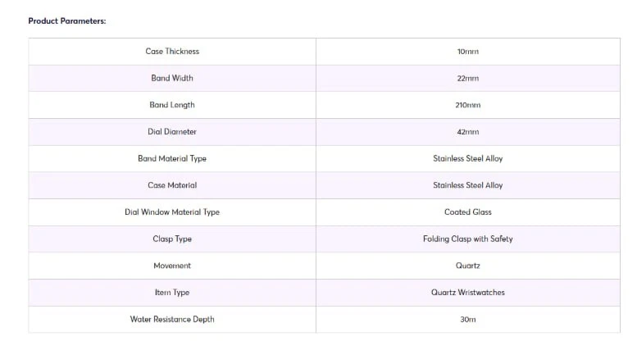Click the 22mm band width value

coord(467,79)
